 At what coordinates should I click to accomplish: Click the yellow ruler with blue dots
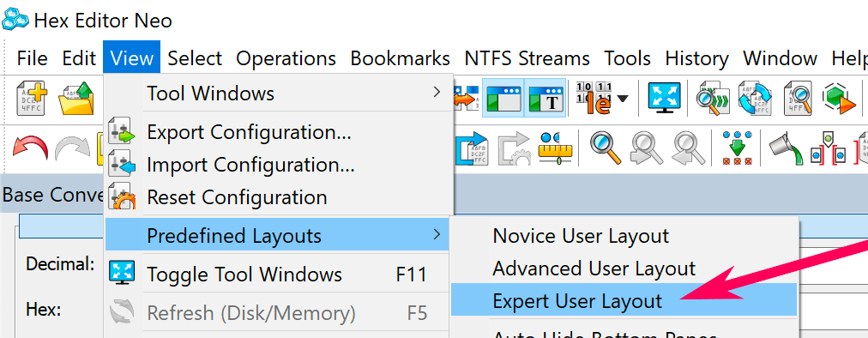coord(556,148)
